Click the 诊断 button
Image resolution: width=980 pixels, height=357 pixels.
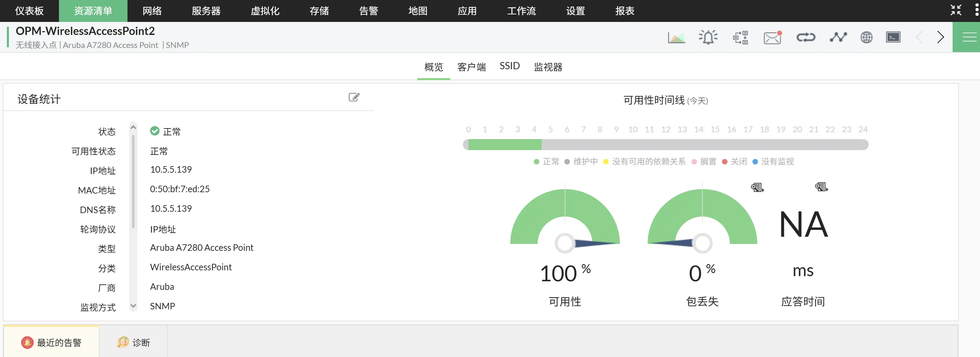(134, 342)
